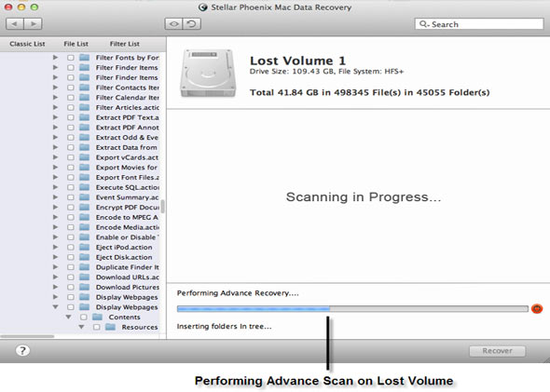
Task: Expand the Eject Disk.action folder
Action: (55, 257)
